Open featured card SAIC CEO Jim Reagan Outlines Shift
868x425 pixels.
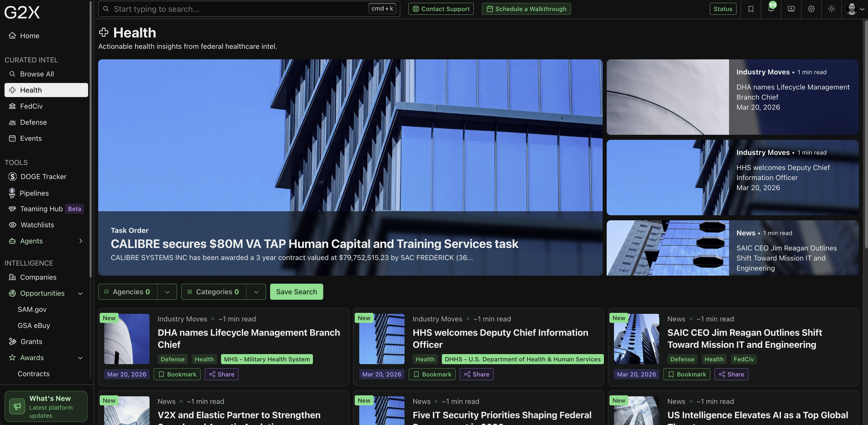[733, 248]
